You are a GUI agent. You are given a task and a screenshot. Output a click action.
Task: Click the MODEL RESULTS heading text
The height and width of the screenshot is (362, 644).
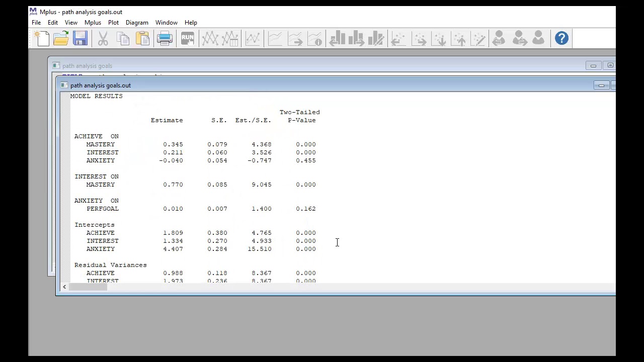(97, 96)
